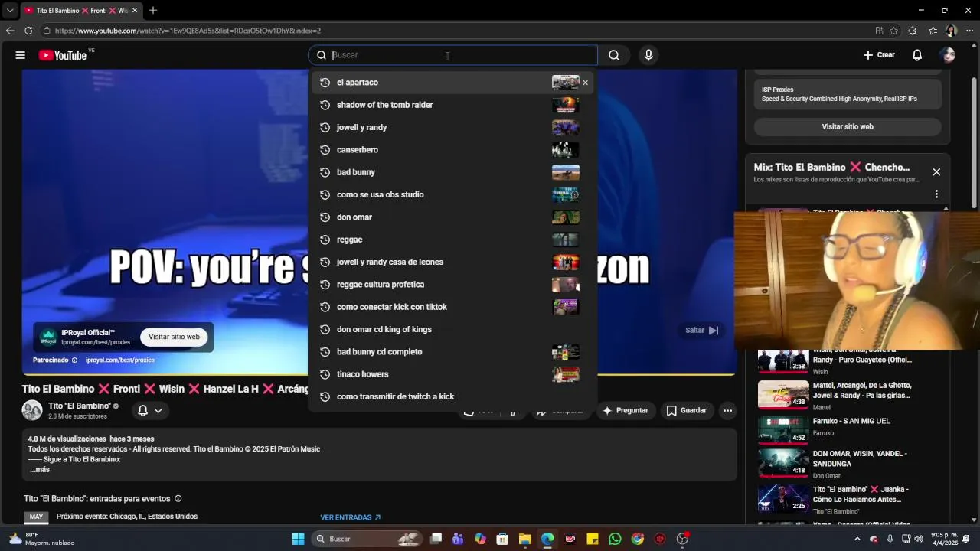Click the Crear button
Screen dimensions: 980x551
click(x=879, y=55)
